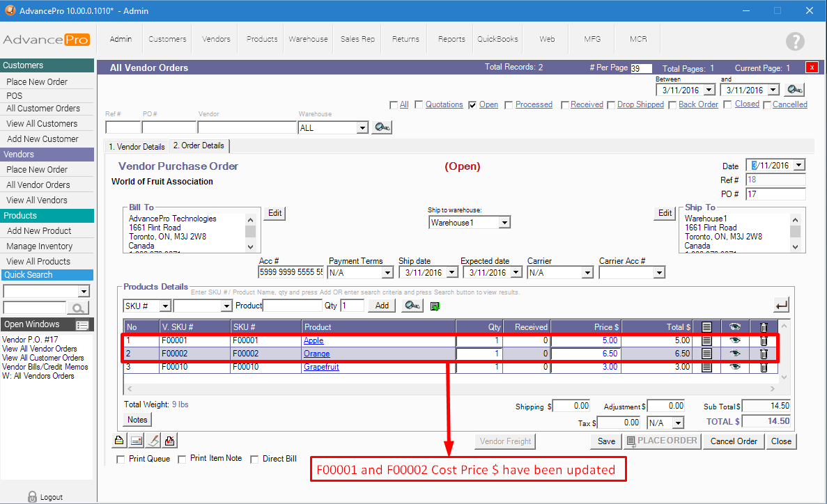Click the padlock Logout icon
827x504 pixels.
tap(32, 497)
